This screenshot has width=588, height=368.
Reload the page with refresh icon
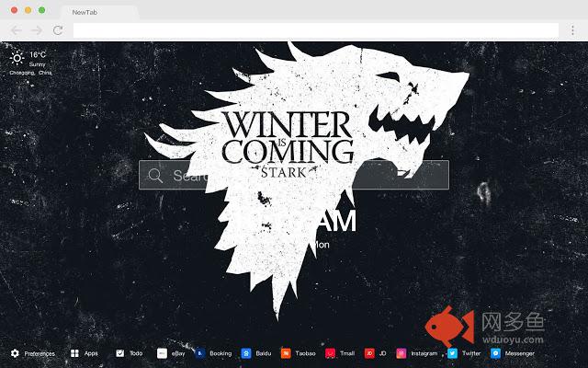tap(58, 30)
